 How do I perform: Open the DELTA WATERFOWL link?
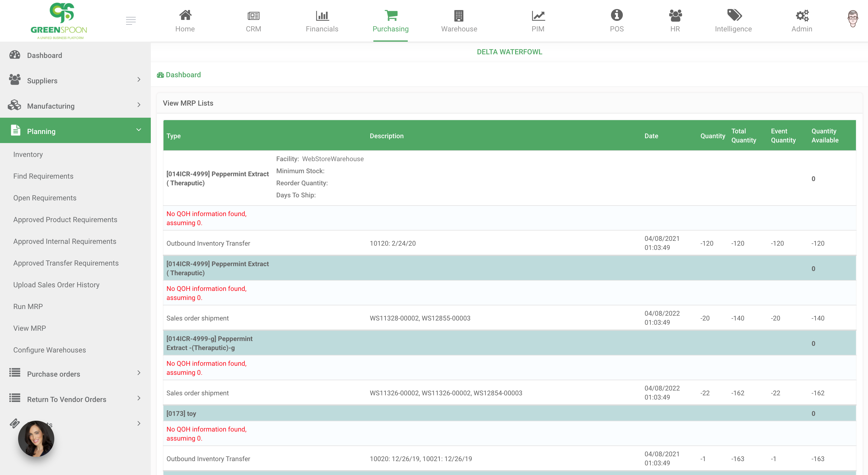[509, 52]
